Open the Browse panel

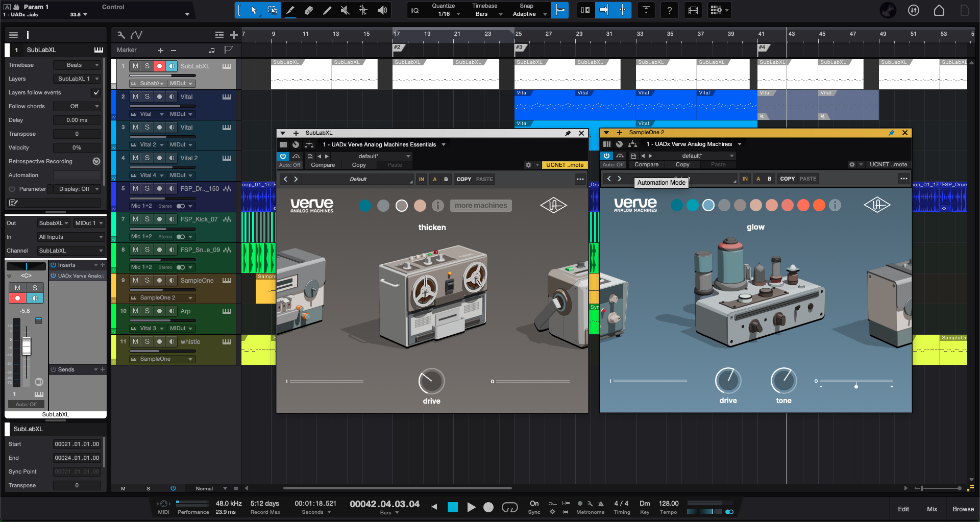click(x=963, y=509)
